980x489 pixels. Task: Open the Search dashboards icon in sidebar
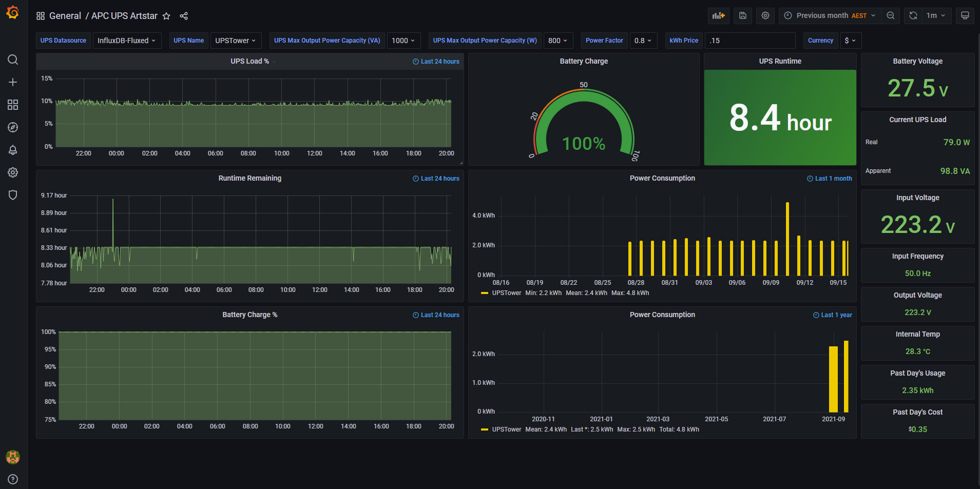coord(13,60)
